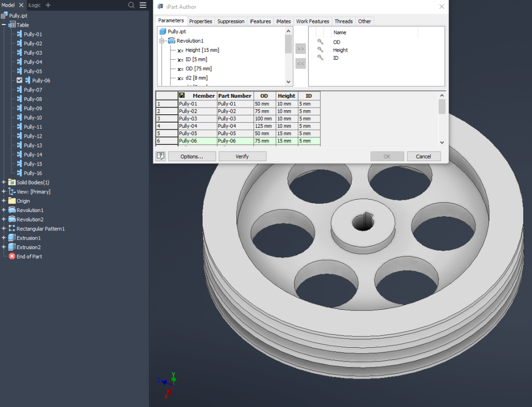Open the iLogic tab

(33, 5)
